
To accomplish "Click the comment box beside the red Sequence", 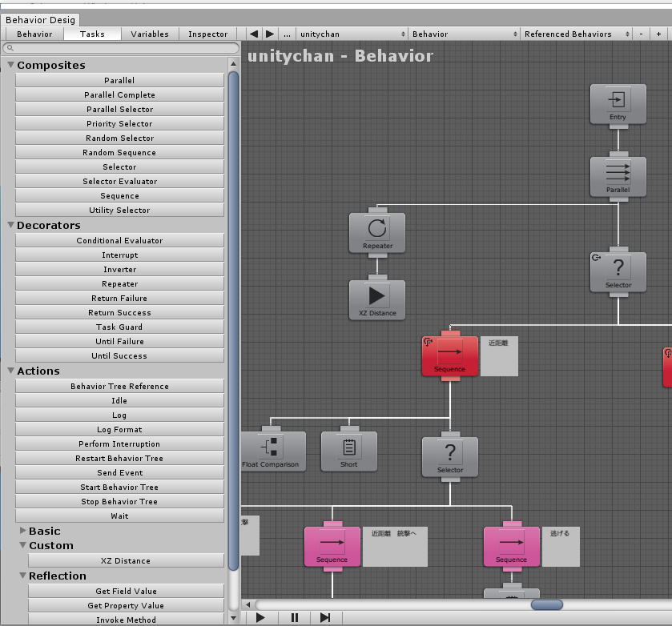I will pos(499,356).
